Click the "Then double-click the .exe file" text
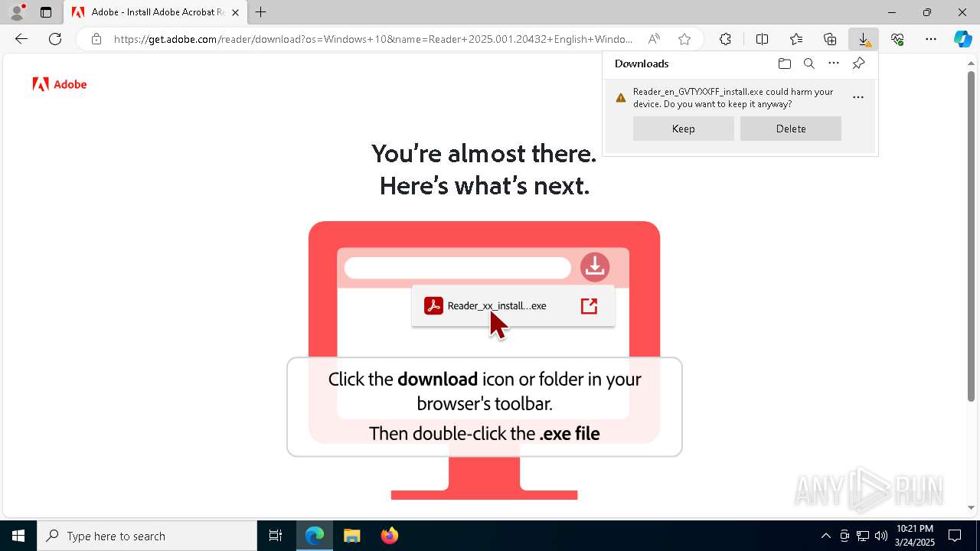 [485, 433]
